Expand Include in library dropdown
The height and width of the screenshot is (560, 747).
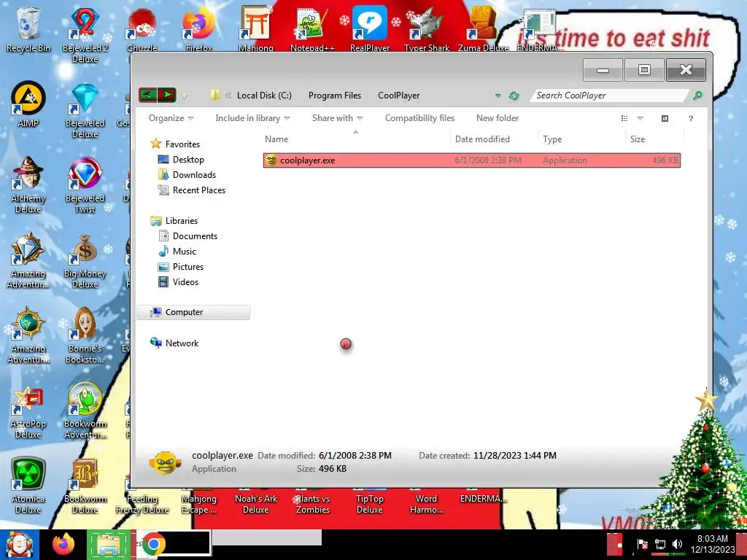coord(252,118)
